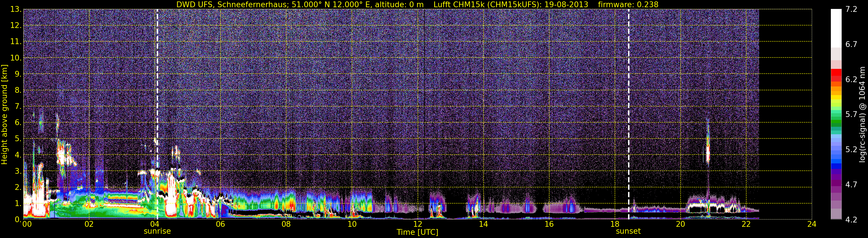Click colorbar value label '4.2'
Screen dimensions: 868x238
pyautogui.click(x=851, y=220)
